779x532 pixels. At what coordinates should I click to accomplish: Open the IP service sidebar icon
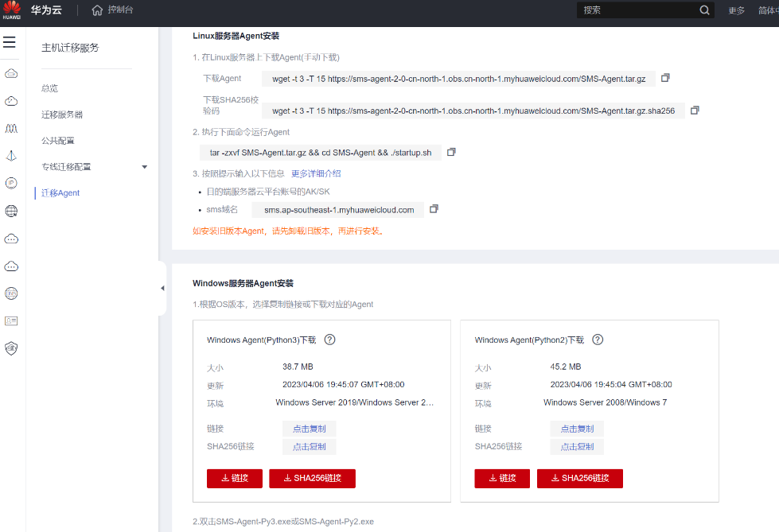tap(11, 183)
